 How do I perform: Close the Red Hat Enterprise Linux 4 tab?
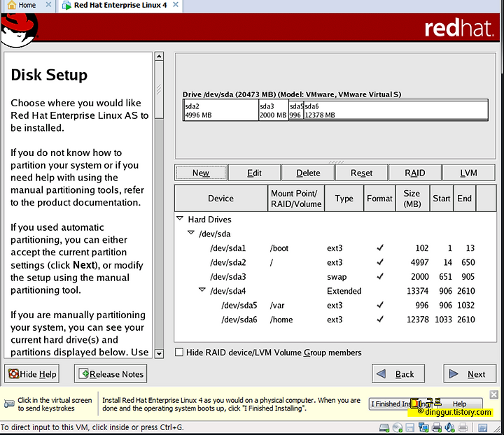coord(176,5)
